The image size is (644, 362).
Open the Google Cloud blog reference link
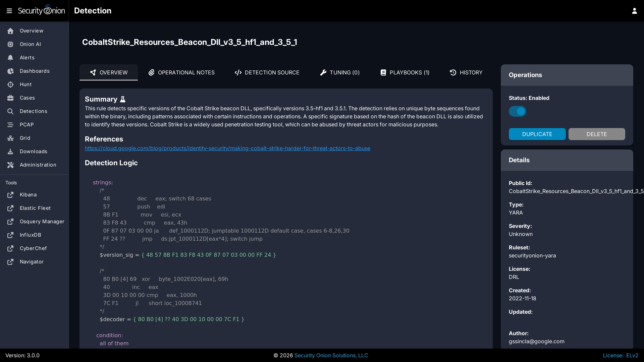click(227, 148)
